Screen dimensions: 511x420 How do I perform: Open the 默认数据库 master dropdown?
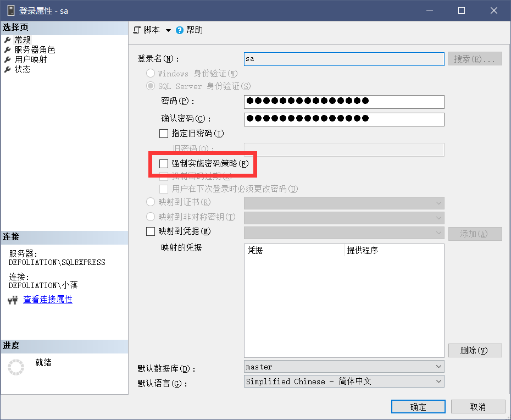point(344,367)
